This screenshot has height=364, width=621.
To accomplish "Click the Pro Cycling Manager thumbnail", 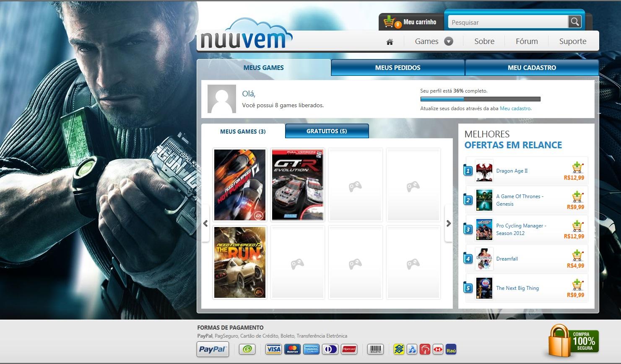I will [x=484, y=230].
